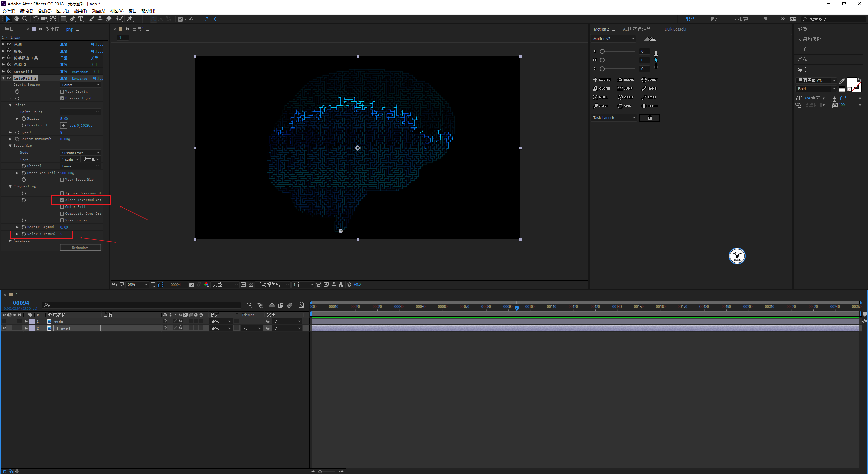Select the Hand tool
Viewport: 868px width, 474px height.
coord(16,19)
